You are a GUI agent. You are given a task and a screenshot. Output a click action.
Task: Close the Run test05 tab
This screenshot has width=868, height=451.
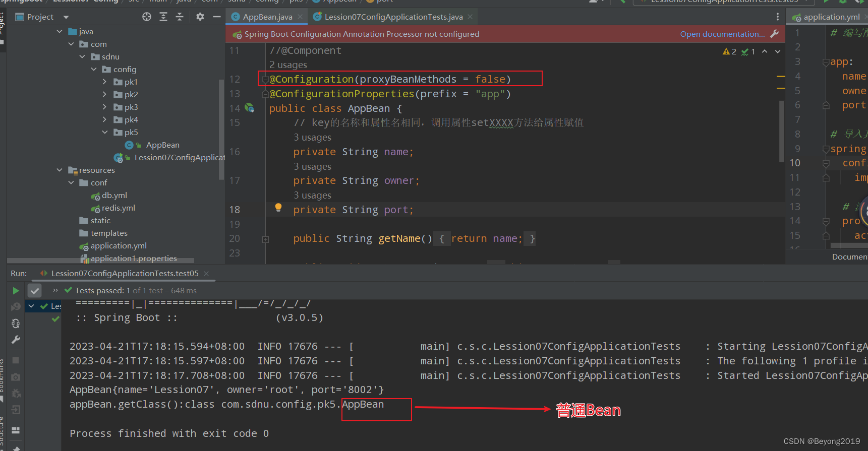point(206,273)
